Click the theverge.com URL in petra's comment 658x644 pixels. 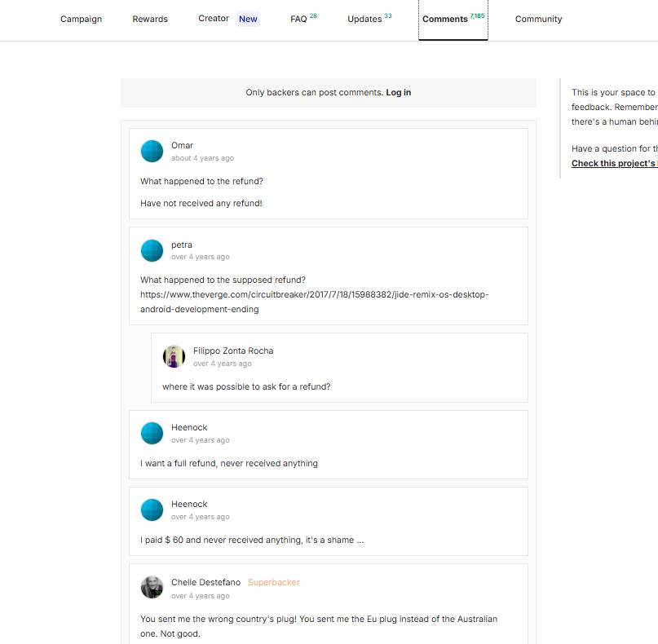tap(314, 302)
